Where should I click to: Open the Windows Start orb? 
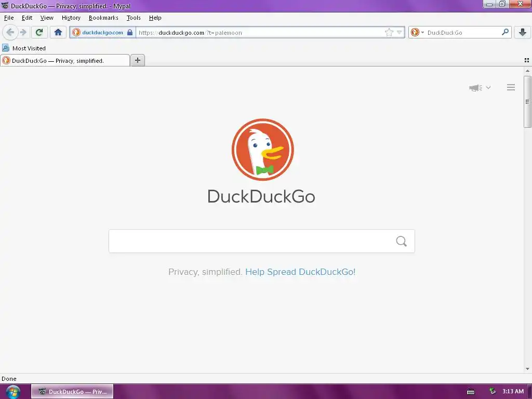13,392
